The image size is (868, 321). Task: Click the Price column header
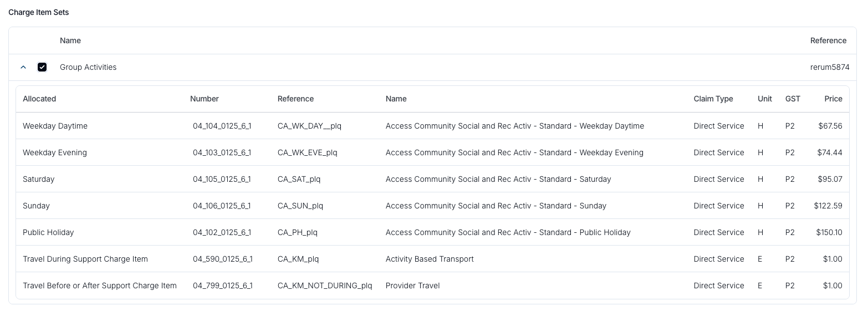(x=833, y=99)
